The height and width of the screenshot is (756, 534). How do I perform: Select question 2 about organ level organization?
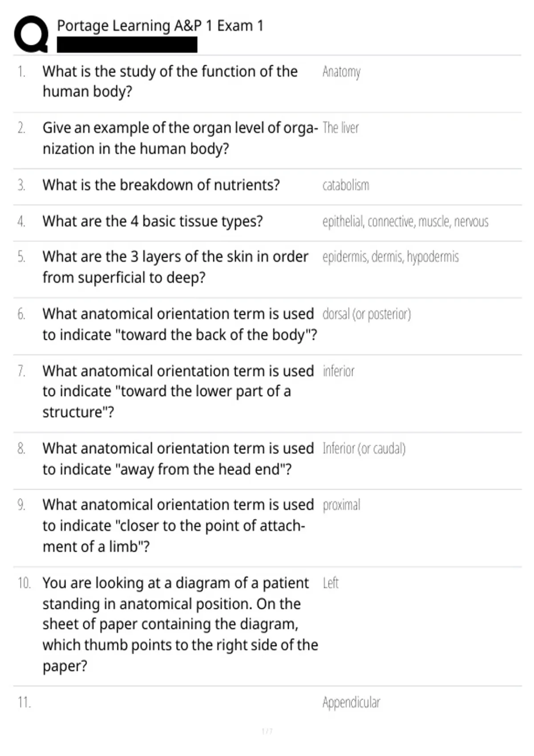point(180,138)
